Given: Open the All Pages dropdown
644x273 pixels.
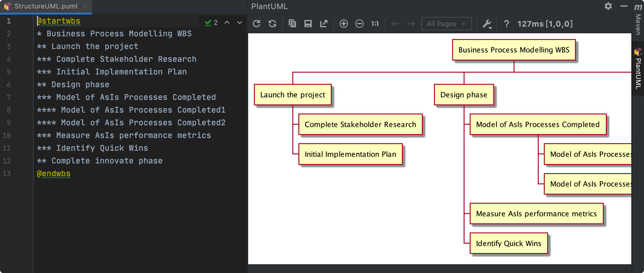Looking at the screenshot, I should [x=446, y=24].
